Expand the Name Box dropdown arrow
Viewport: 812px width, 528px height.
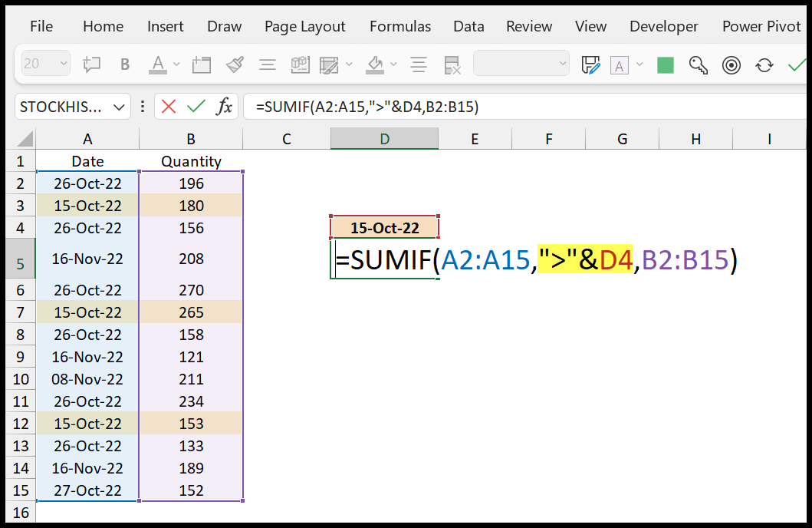click(x=119, y=107)
